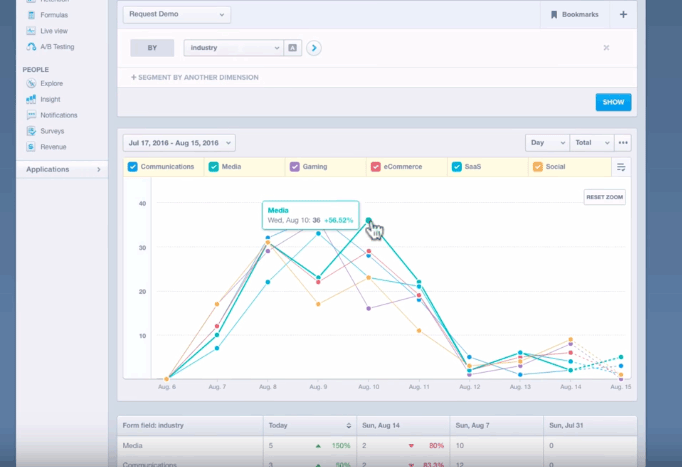Viewport: 682px width, 467px height.
Task: Click the plus icon next to Bookmarks
Action: 623,15
